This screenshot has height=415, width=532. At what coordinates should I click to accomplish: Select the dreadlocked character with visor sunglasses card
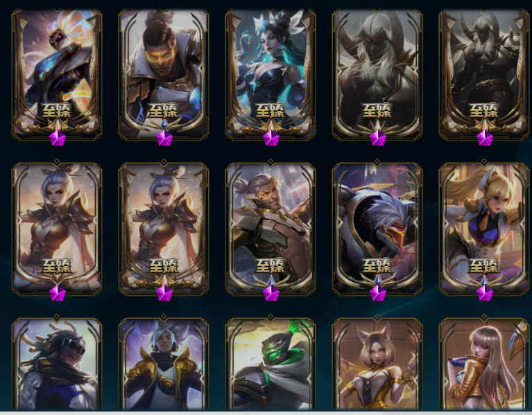[x=57, y=364]
